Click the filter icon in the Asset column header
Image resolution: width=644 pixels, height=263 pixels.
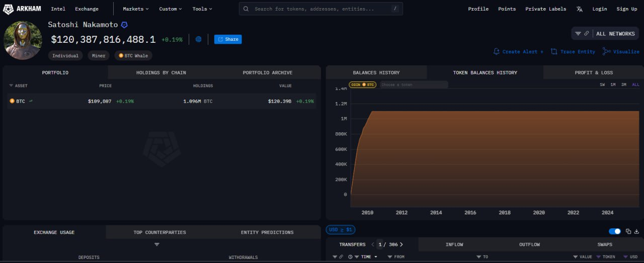pos(11,86)
